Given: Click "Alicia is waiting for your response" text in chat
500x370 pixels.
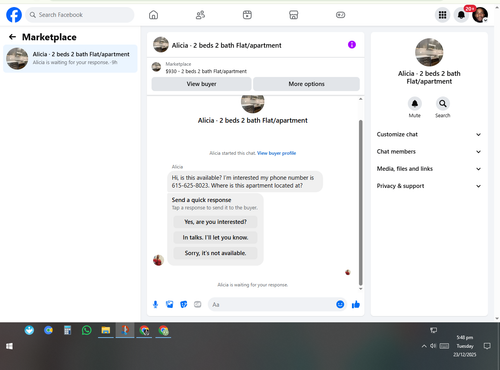Looking at the screenshot, I should [253, 285].
